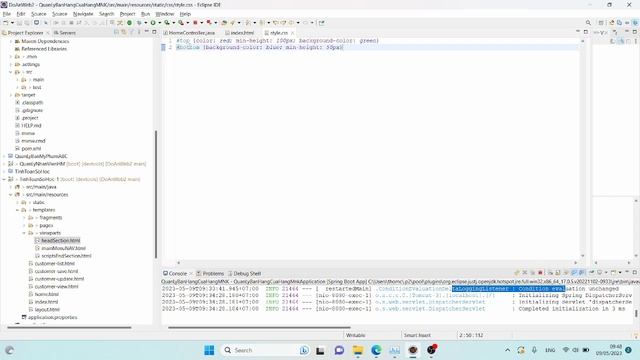The height and width of the screenshot is (360, 640).
Task: Expand the target folder
Action: click(11, 95)
